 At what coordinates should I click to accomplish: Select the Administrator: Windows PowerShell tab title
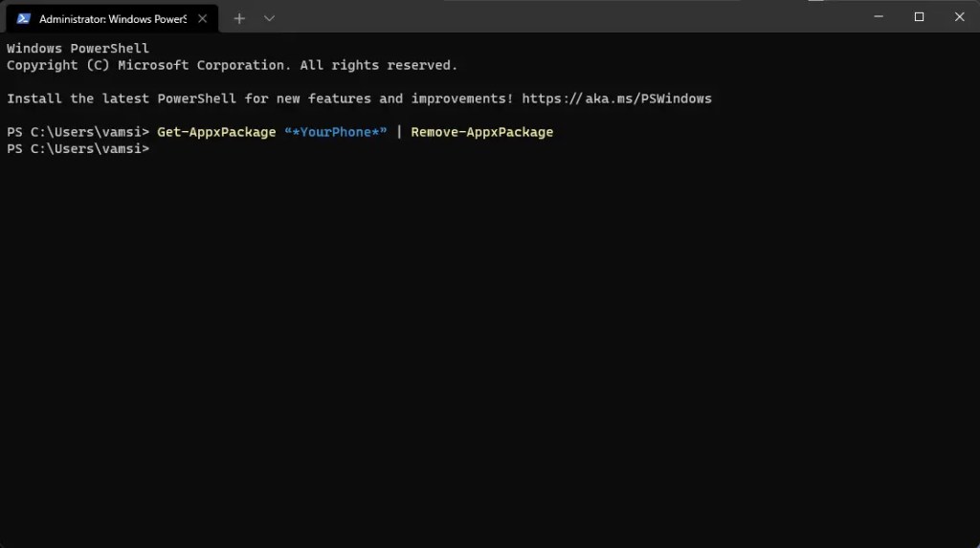click(x=113, y=19)
